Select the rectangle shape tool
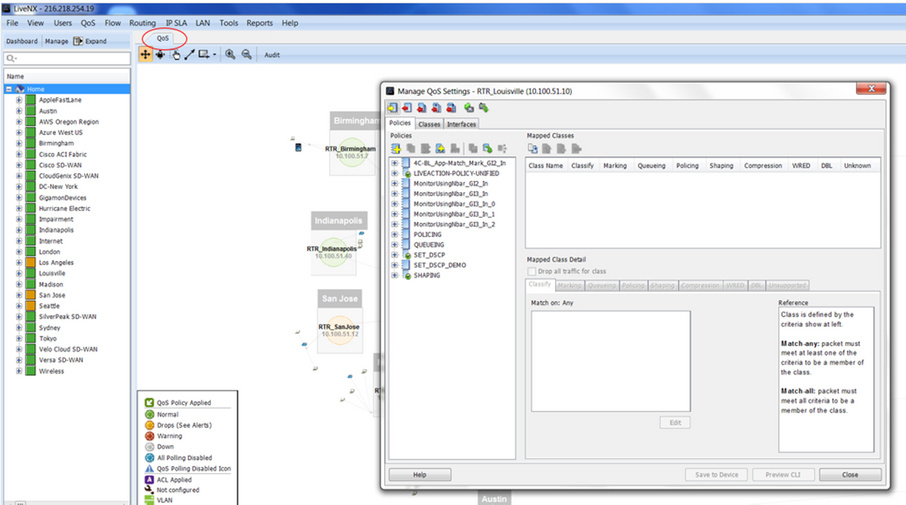This screenshot has width=906, height=505. pyautogui.click(x=203, y=54)
